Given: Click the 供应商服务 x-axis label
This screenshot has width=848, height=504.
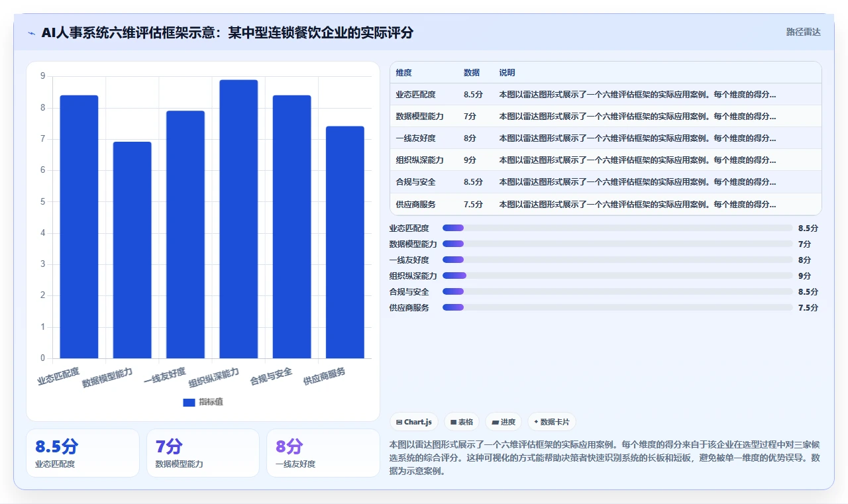Looking at the screenshot, I should (324, 376).
